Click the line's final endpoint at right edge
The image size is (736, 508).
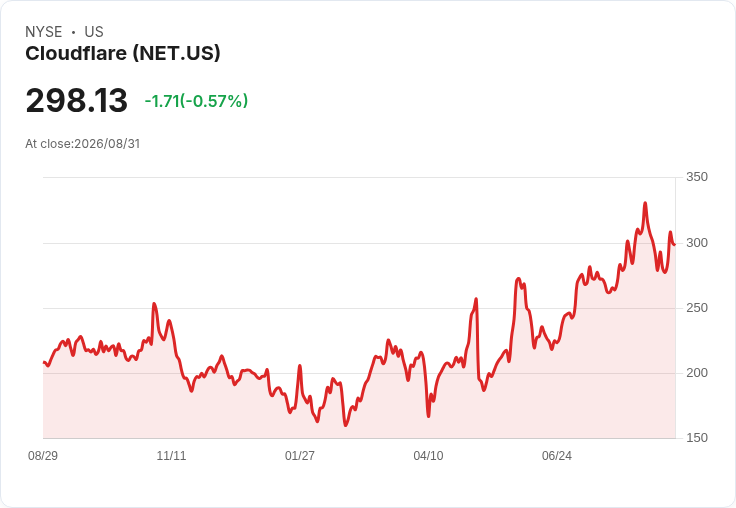(x=675, y=245)
